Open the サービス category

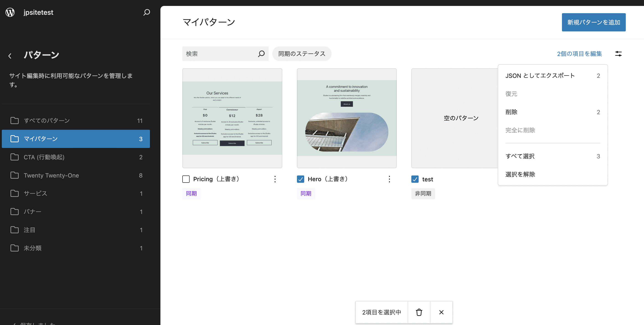click(76, 193)
